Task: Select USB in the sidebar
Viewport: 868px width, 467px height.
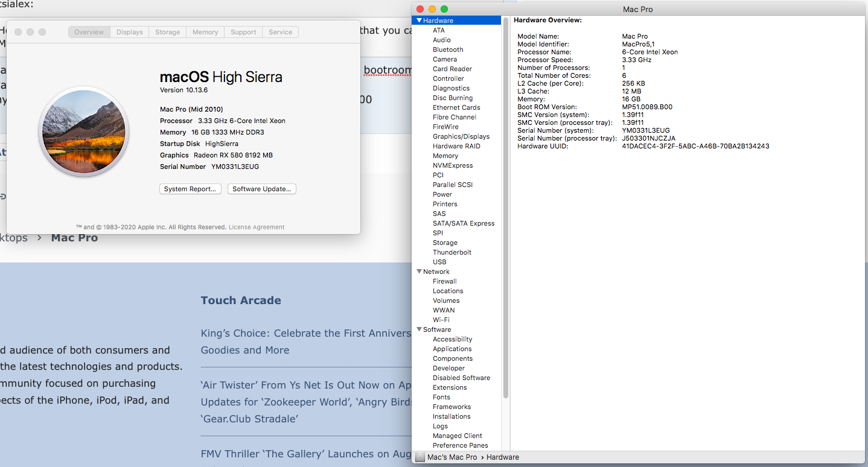Action: click(x=439, y=262)
